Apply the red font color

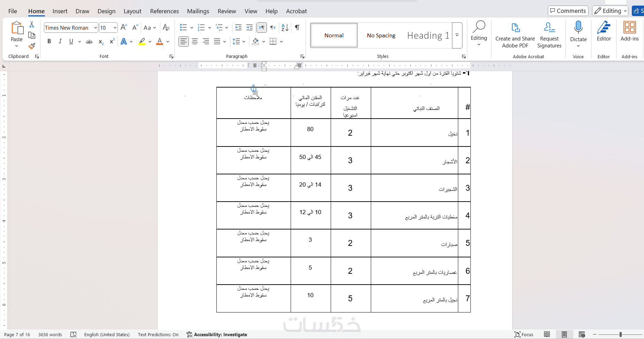click(160, 42)
